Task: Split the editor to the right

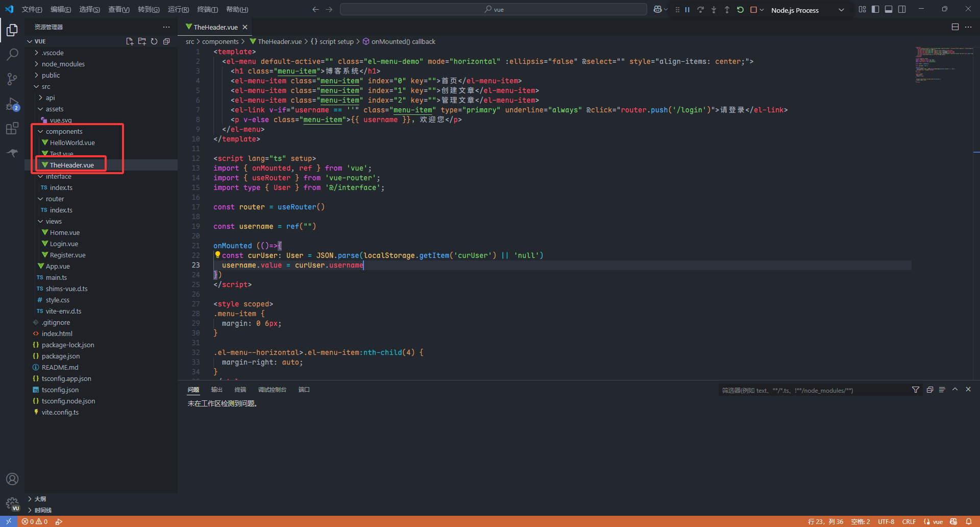Action: tap(955, 27)
